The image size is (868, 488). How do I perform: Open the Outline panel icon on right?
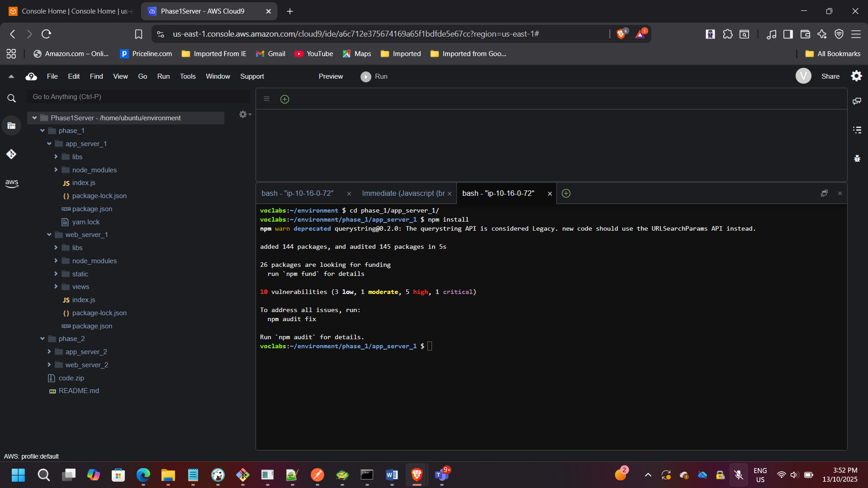[x=857, y=130]
